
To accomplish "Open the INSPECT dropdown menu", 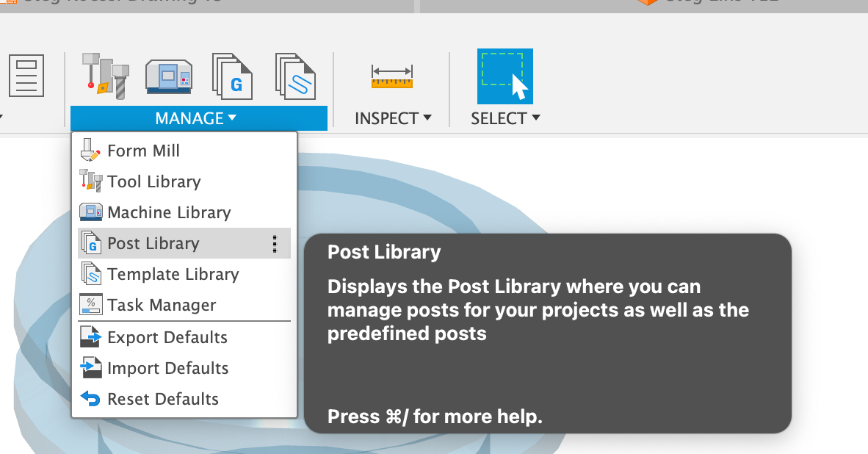I will point(393,118).
